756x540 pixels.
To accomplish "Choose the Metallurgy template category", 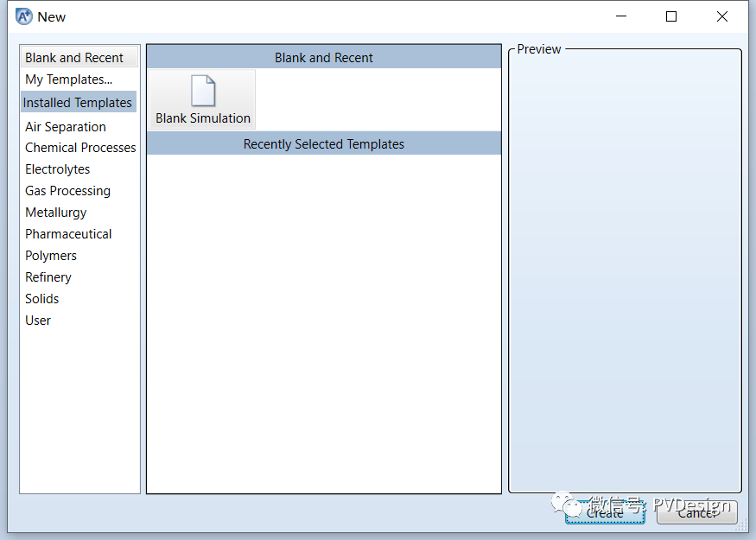I will click(x=56, y=213).
